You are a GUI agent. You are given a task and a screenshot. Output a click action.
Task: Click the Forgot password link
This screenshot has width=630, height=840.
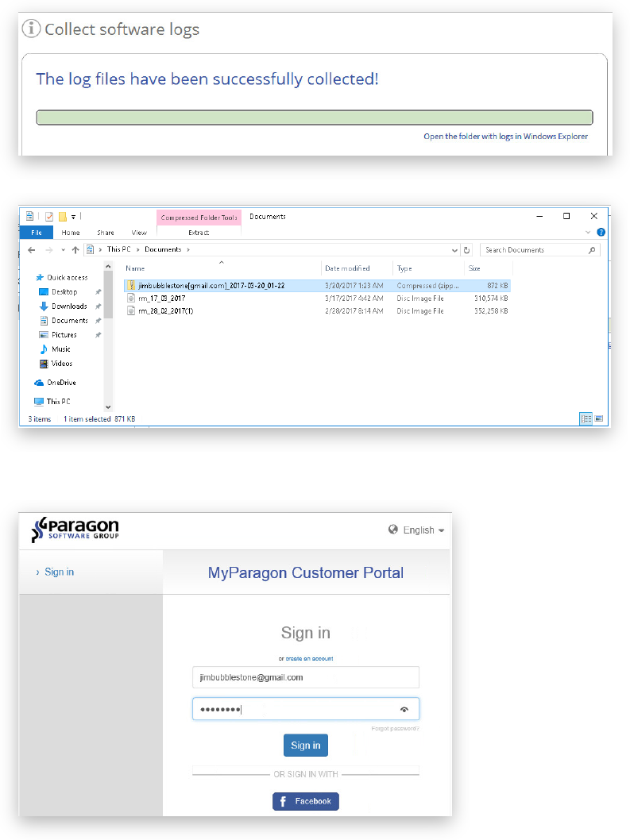395,729
